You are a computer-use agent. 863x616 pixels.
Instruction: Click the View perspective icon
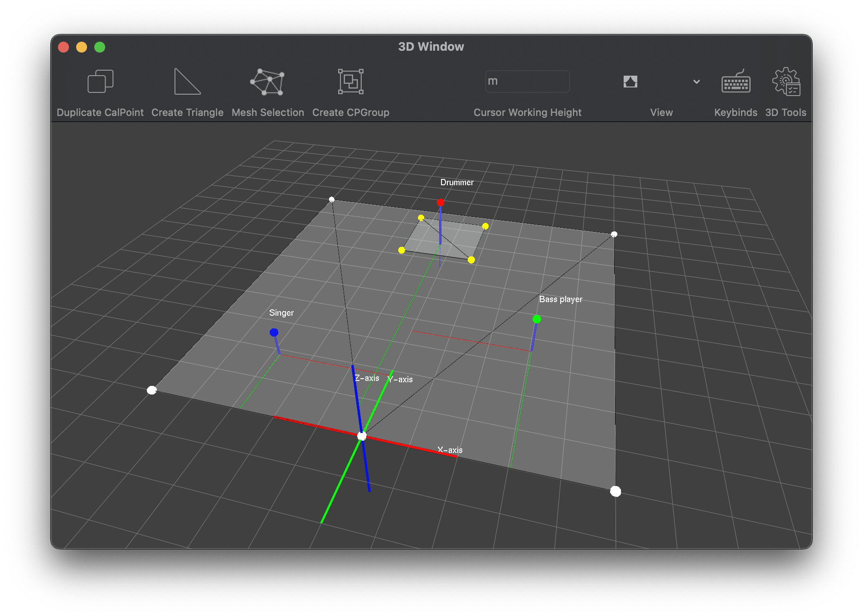[630, 82]
